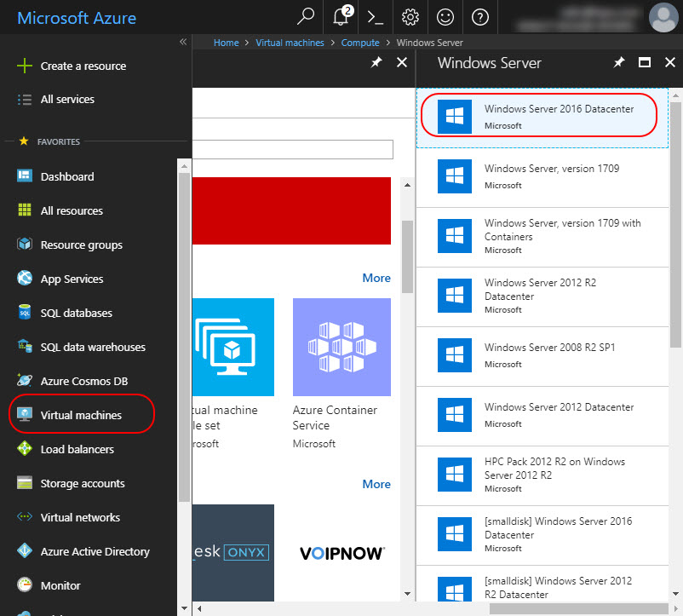Click the Dashboard icon in favorites

point(25,176)
